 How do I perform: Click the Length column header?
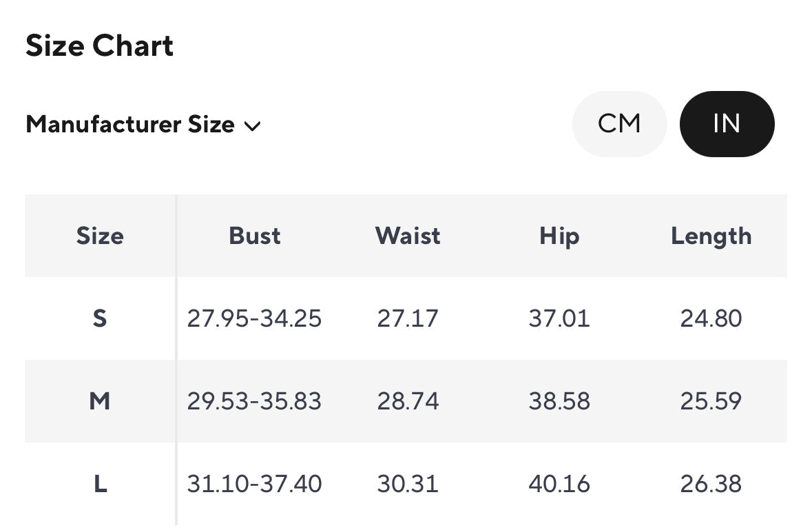click(x=711, y=236)
